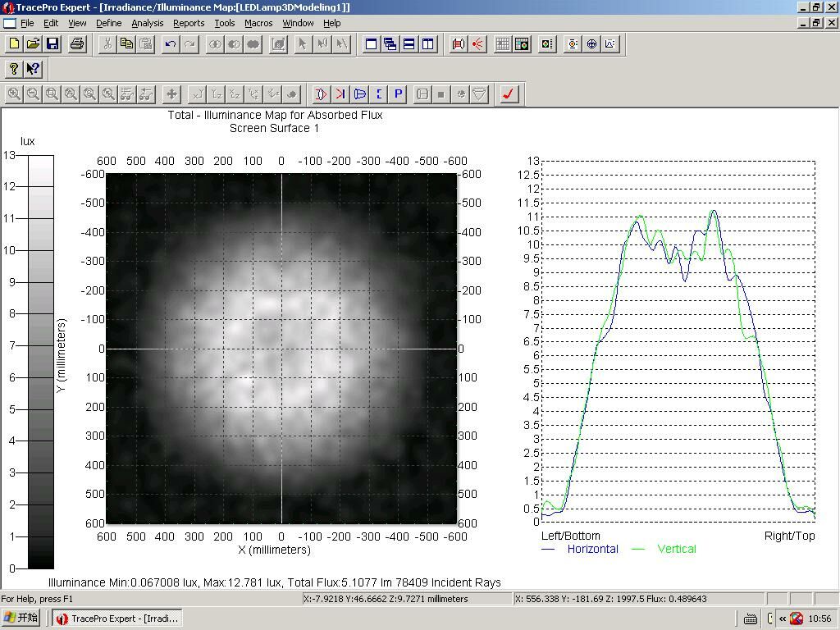Open a file using the folder icon
Screen dimensions: 840x630
coord(33,44)
